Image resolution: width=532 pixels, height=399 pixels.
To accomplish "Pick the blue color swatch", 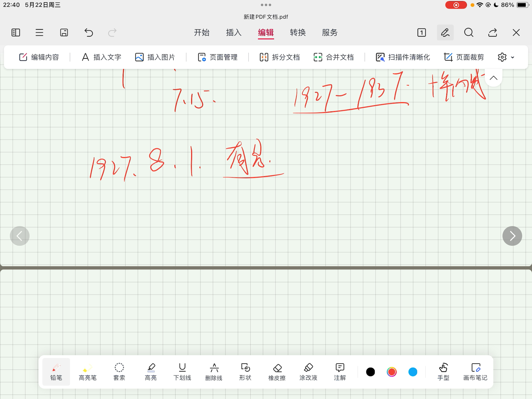I will tap(413, 372).
